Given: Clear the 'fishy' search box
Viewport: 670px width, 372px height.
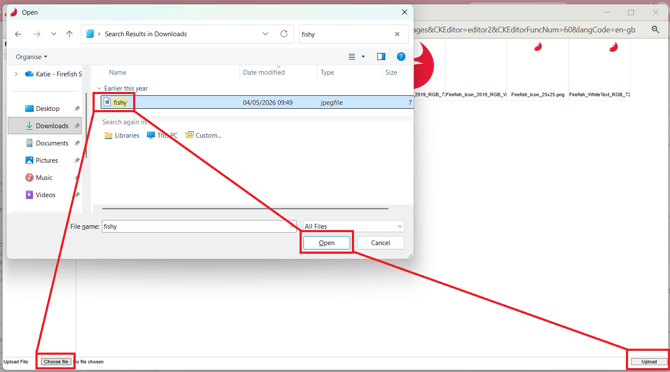Looking at the screenshot, I should point(397,34).
